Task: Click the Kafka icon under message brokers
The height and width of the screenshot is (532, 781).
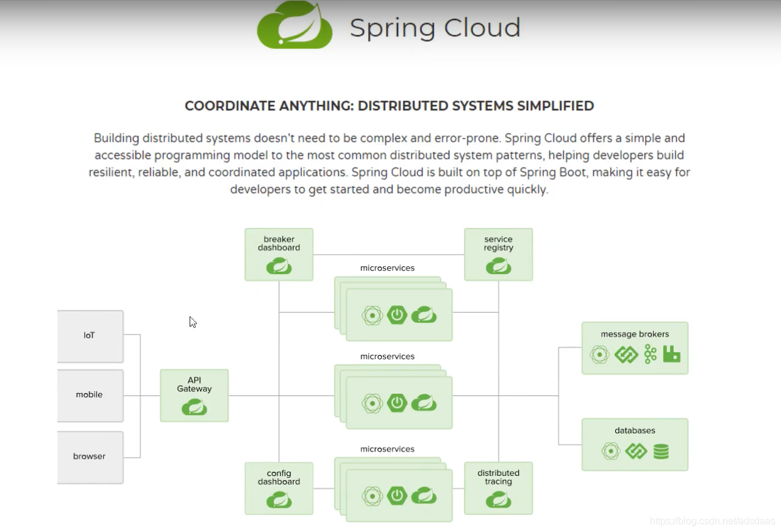Action: coord(651,354)
